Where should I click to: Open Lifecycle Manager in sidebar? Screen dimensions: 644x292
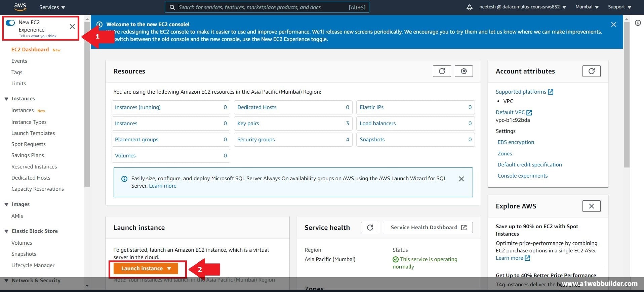tap(33, 265)
